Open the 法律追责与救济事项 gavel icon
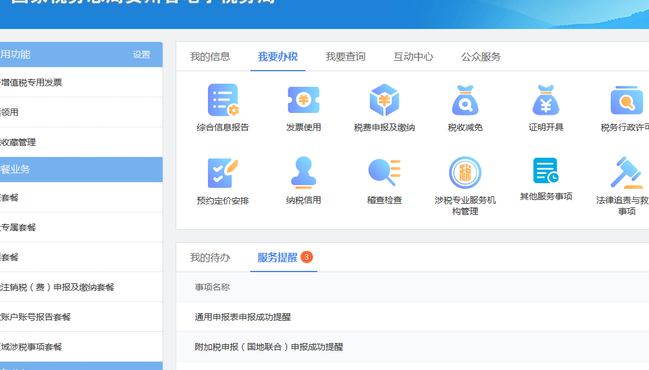Viewport: 649px width, 370px height. point(626,173)
